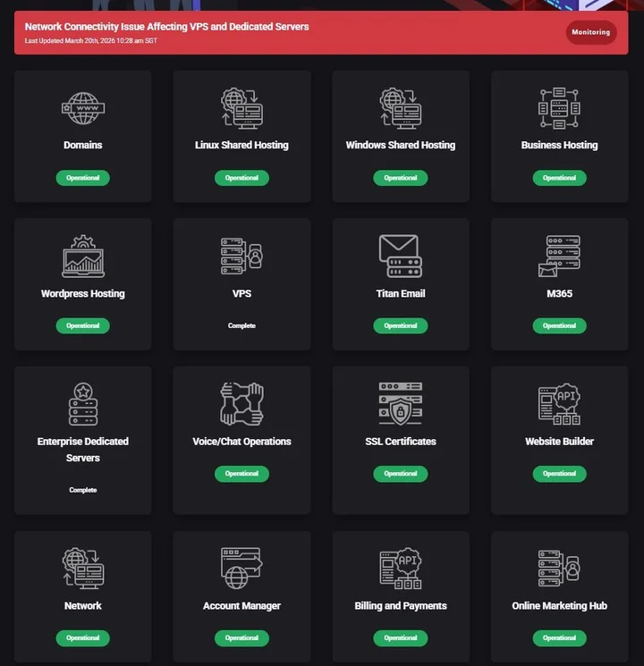This screenshot has width=644, height=666.
Task: Select the Wordpress Hosting laptop chart icon
Action: point(83,257)
